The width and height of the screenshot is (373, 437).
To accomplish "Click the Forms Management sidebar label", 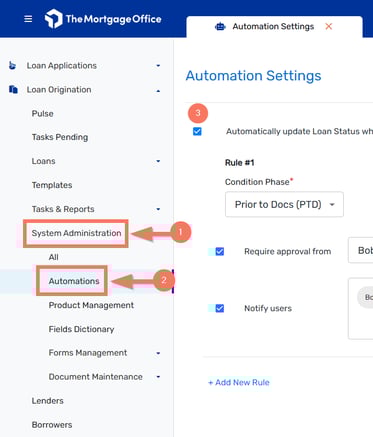I will tap(88, 353).
